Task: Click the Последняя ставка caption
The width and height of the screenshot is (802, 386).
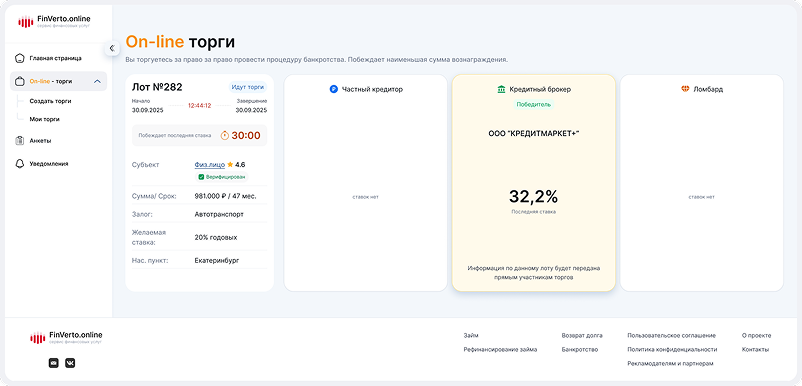Action: point(533,212)
